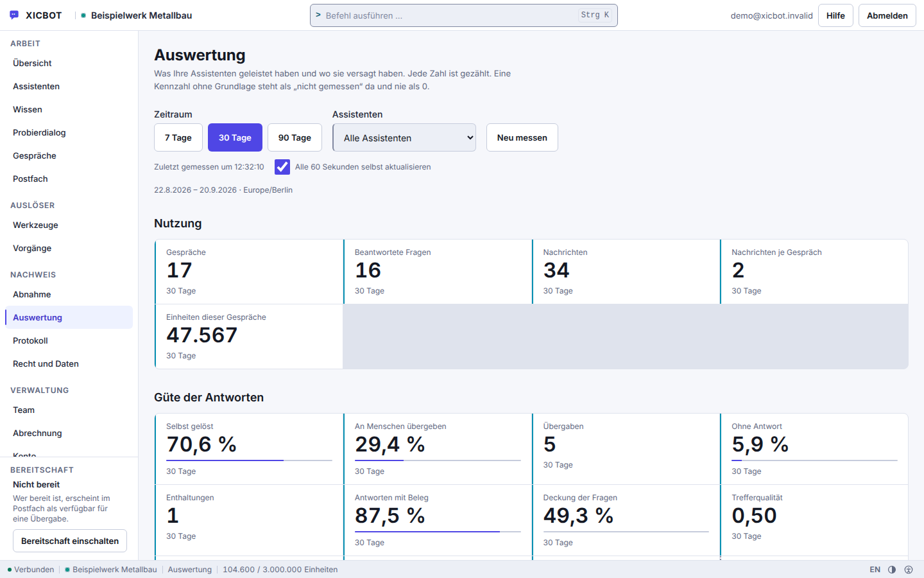Go to Recht und Daten
The height and width of the screenshot is (578, 924).
69,363
